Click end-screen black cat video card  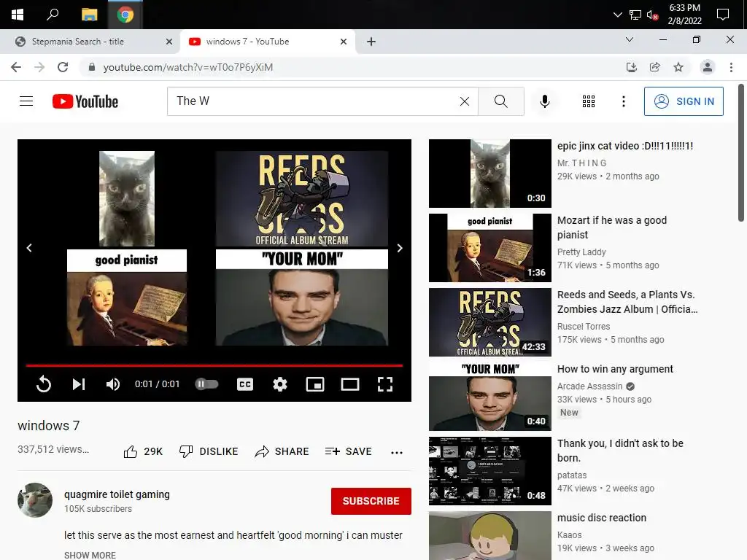coord(127,198)
